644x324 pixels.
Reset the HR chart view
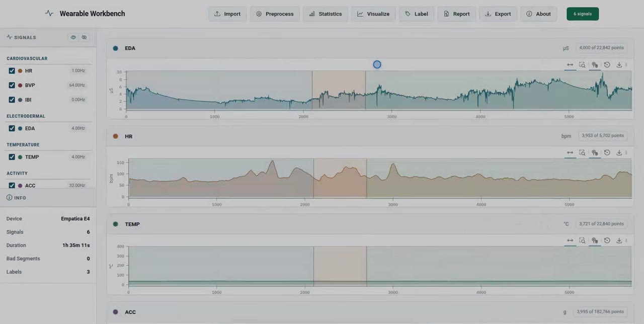[x=607, y=152]
